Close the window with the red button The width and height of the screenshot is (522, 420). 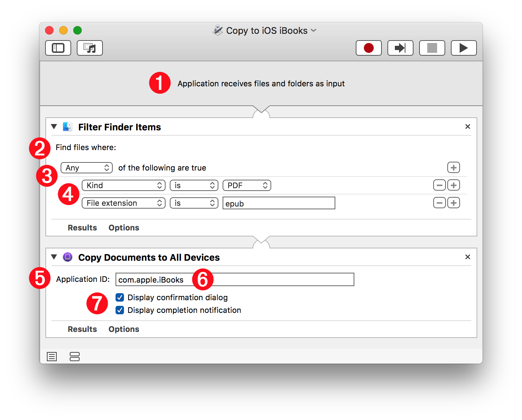point(49,30)
